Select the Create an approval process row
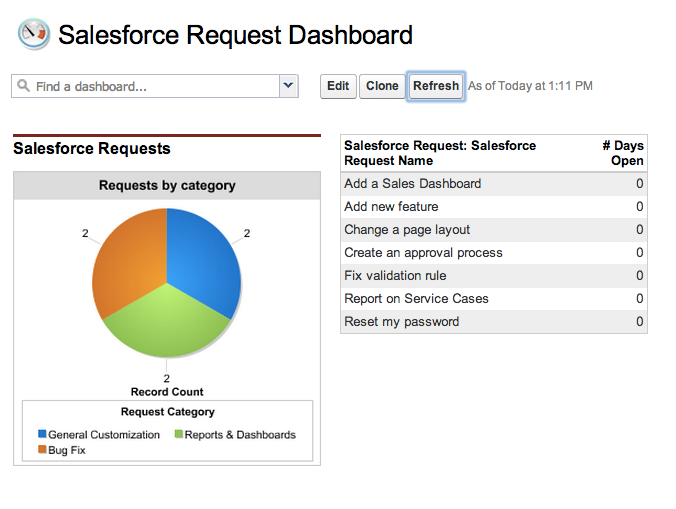 tap(494, 253)
